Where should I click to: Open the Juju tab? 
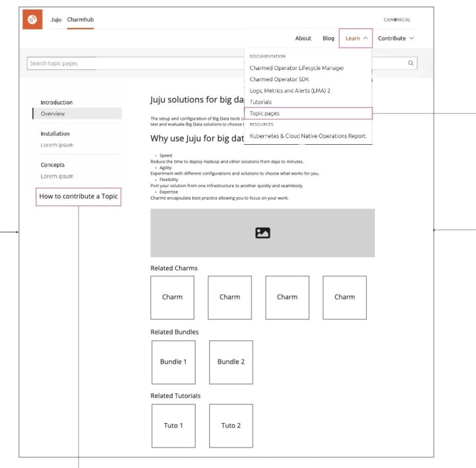click(56, 19)
